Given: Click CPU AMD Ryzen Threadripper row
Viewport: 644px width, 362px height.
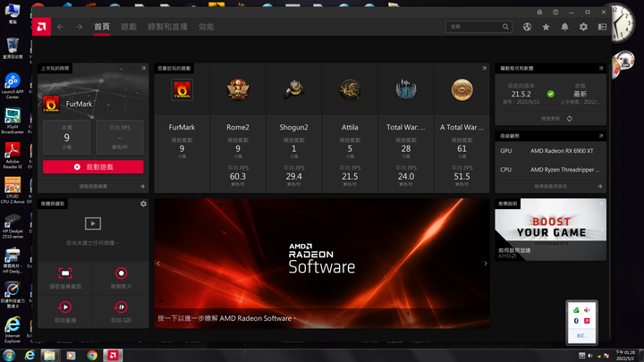Looking at the screenshot, I should [550, 170].
